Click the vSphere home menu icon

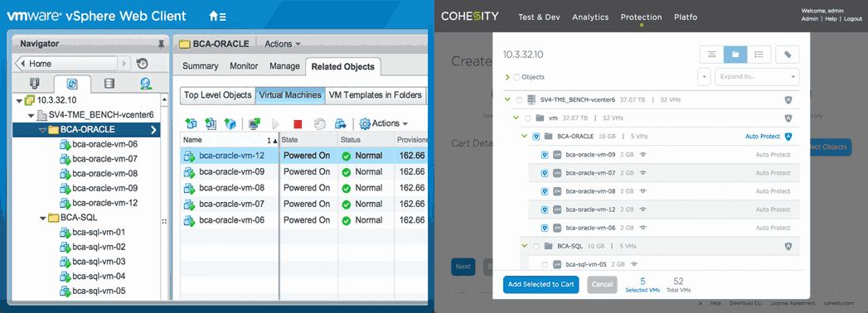tap(217, 16)
